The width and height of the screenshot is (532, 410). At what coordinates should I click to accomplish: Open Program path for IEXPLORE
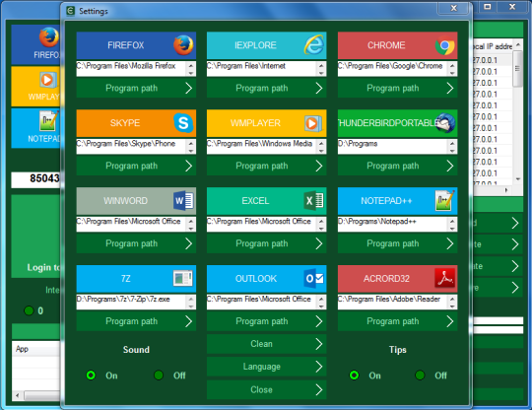coord(266,89)
